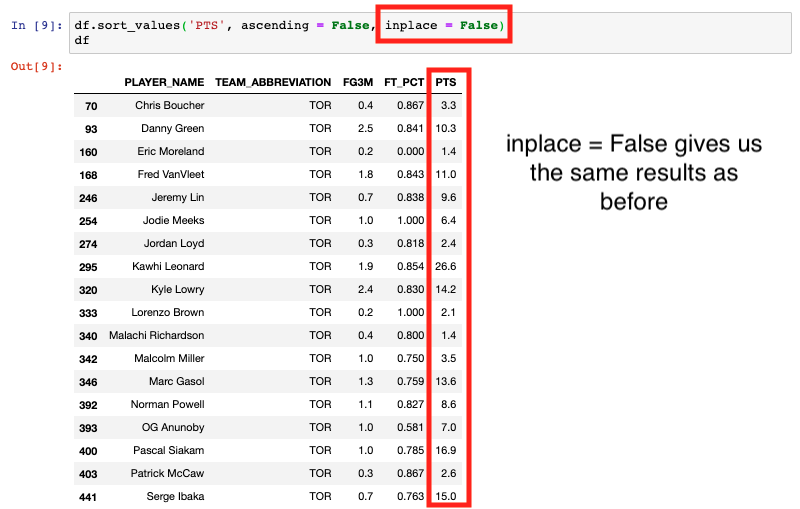Image resolution: width=800 pixels, height=509 pixels.
Task: Select the Kawhi Leonard name cell
Action: (x=168, y=266)
